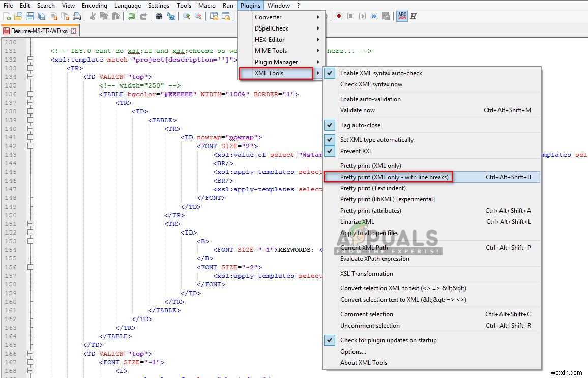Click the Stop recording macro icon
The width and height of the screenshot is (588, 378).
pyautogui.click(x=350, y=16)
